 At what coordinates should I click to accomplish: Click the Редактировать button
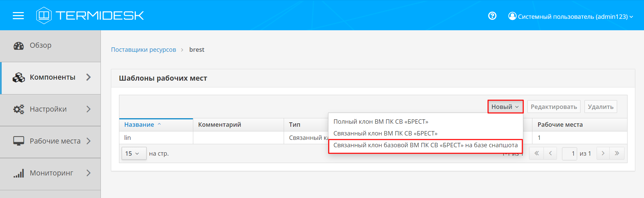point(554,107)
